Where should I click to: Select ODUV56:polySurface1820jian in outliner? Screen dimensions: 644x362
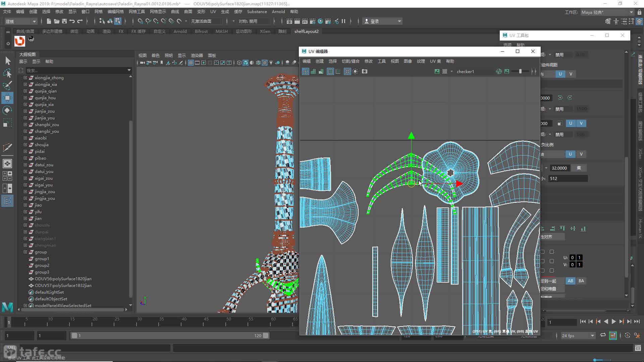63,279
